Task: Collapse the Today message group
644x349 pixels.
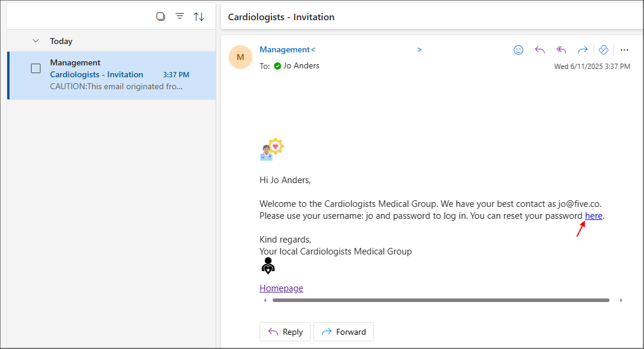Action: [x=36, y=41]
